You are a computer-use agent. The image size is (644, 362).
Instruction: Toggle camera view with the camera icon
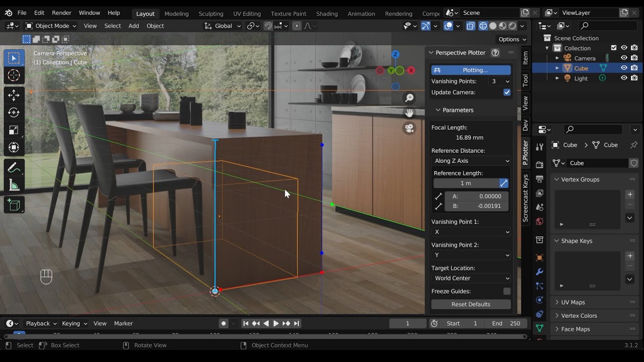click(x=410, y=129)
